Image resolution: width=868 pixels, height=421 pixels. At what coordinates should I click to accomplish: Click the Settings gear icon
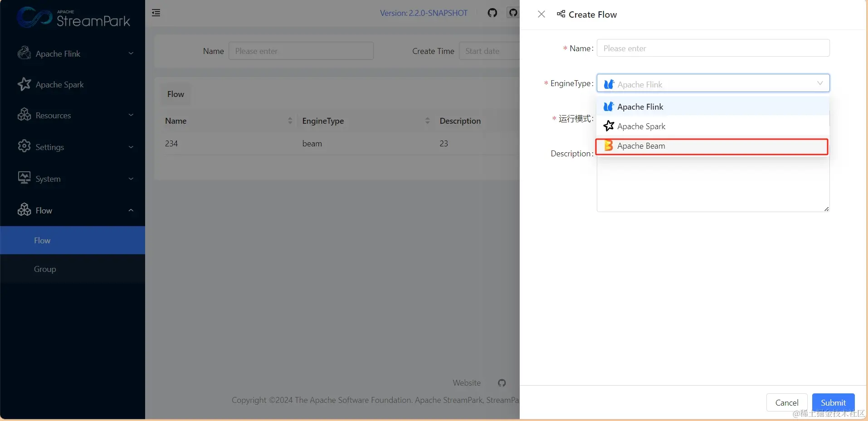coord(24,146)
